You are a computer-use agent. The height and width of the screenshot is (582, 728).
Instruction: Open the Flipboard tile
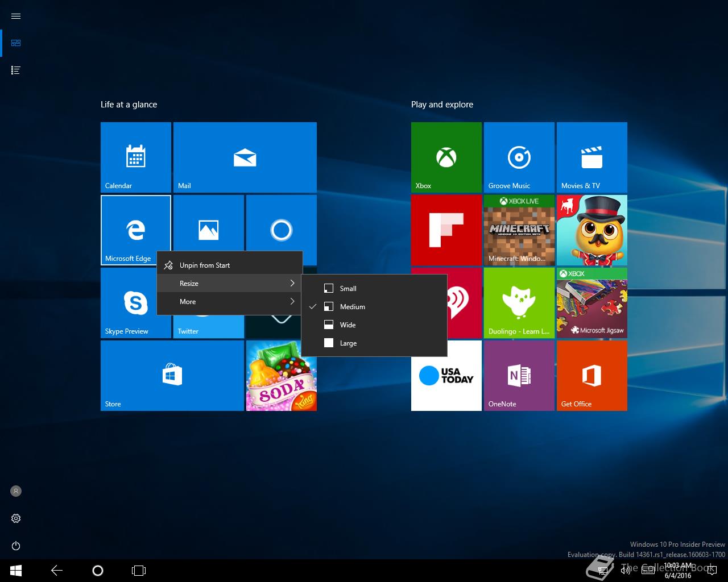[446, 230]
